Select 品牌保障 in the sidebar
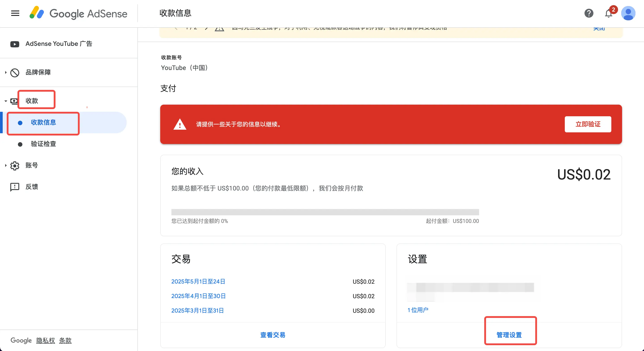The width and height of the screenshot is (644, 351). [38, 72]
